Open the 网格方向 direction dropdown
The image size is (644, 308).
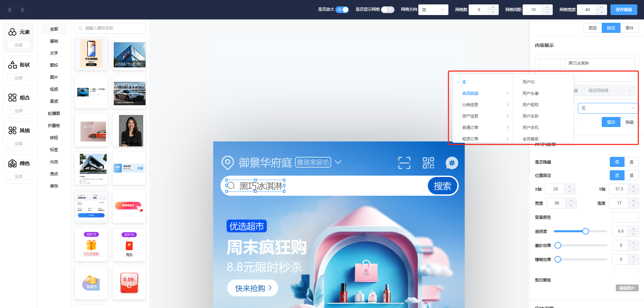click(x=433, y=10)
